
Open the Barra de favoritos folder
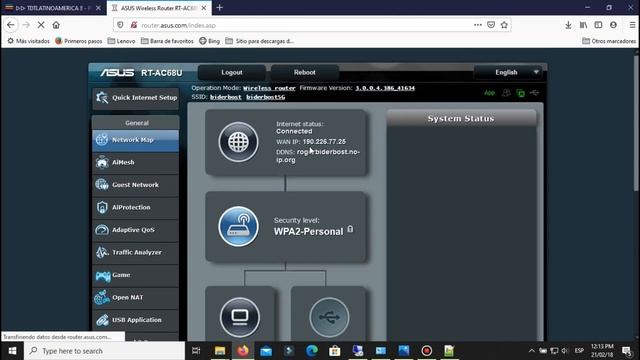[167, 41]
